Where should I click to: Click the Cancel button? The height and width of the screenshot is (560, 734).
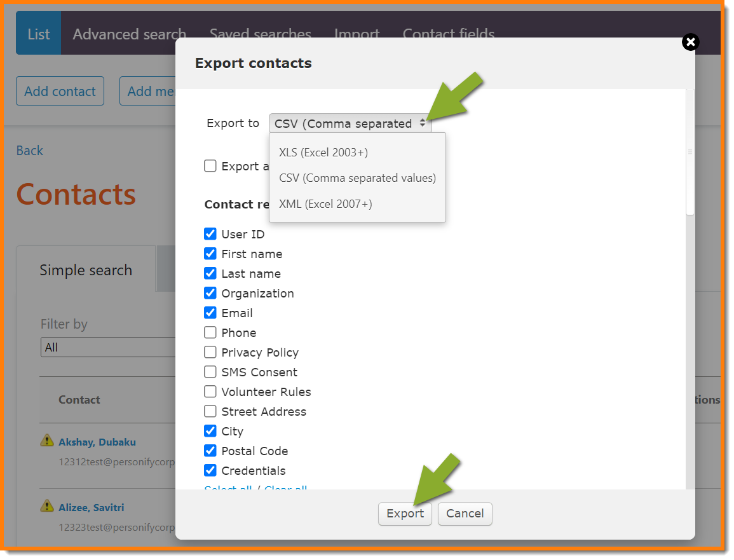pos(465,514)
